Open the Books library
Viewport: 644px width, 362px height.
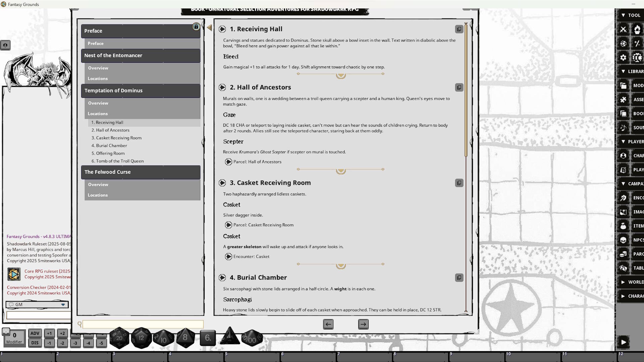point(623,113)
